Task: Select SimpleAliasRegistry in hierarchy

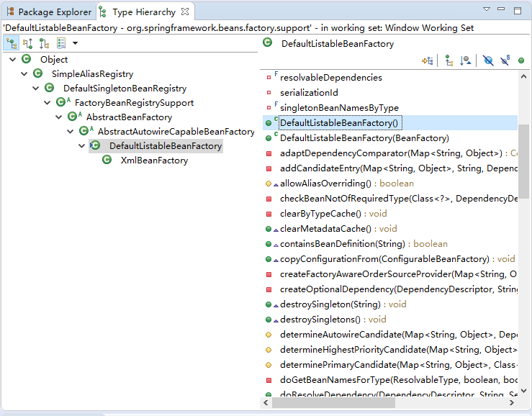Action: [92, 74]
